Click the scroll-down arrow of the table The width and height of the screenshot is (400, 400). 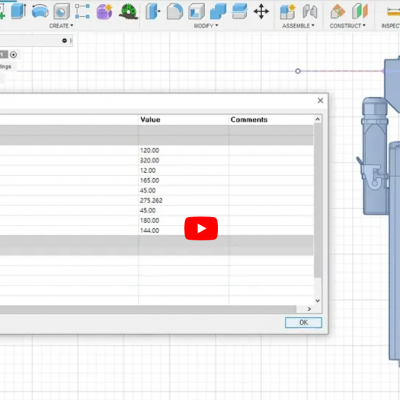pyautogui.click(x=318, y=301)
